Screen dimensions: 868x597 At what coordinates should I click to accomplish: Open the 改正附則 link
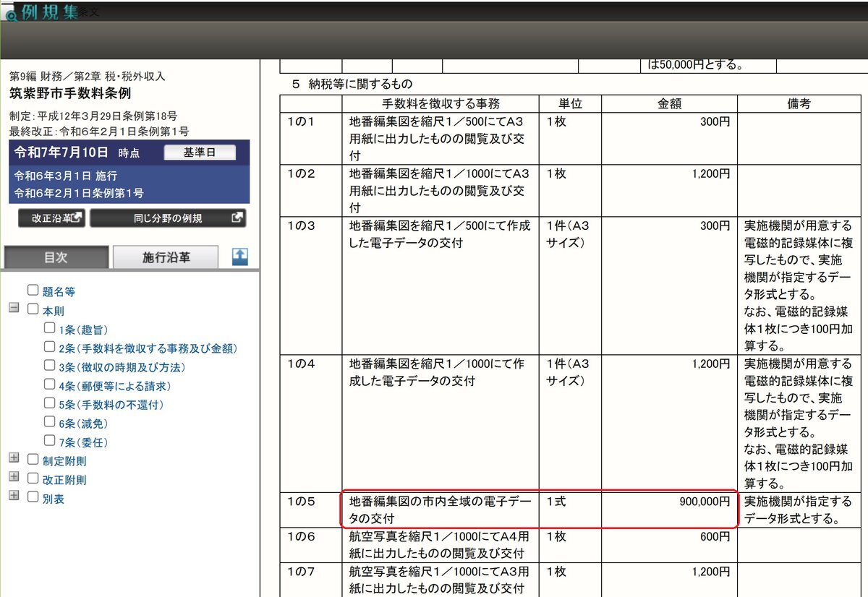(64, 480)
